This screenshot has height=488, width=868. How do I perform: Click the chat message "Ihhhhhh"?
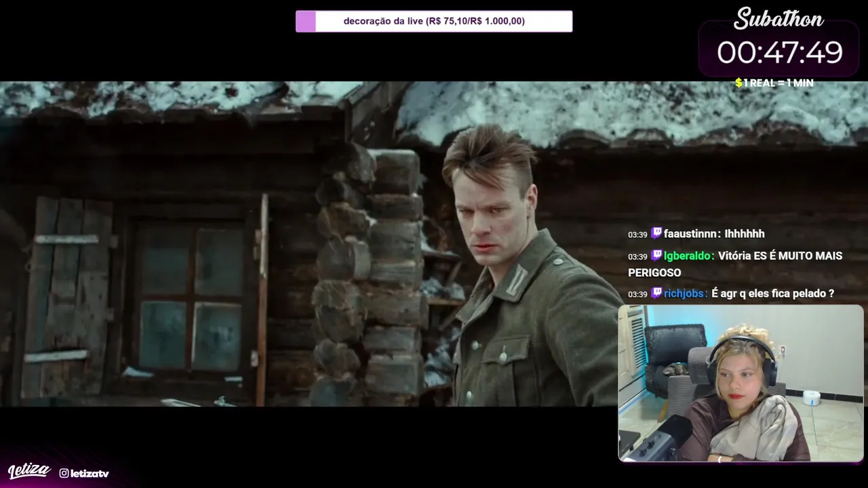pos(745,234)
